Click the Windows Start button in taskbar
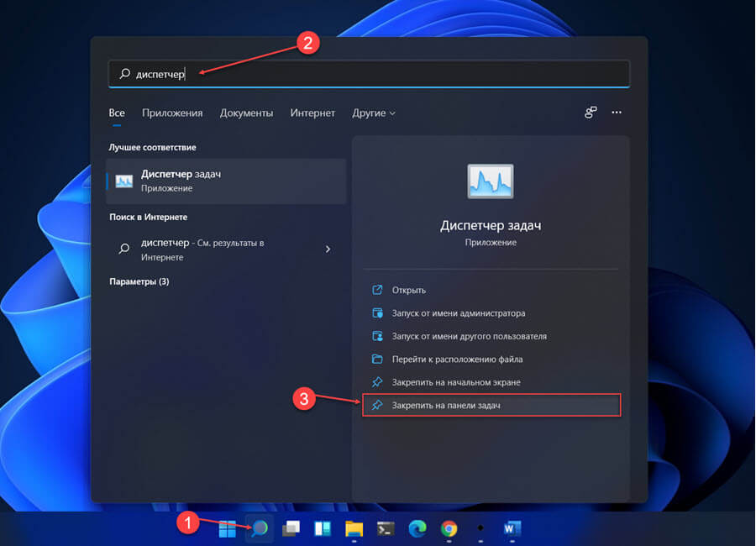The image size is (756, 546). [x=227, y=528]
